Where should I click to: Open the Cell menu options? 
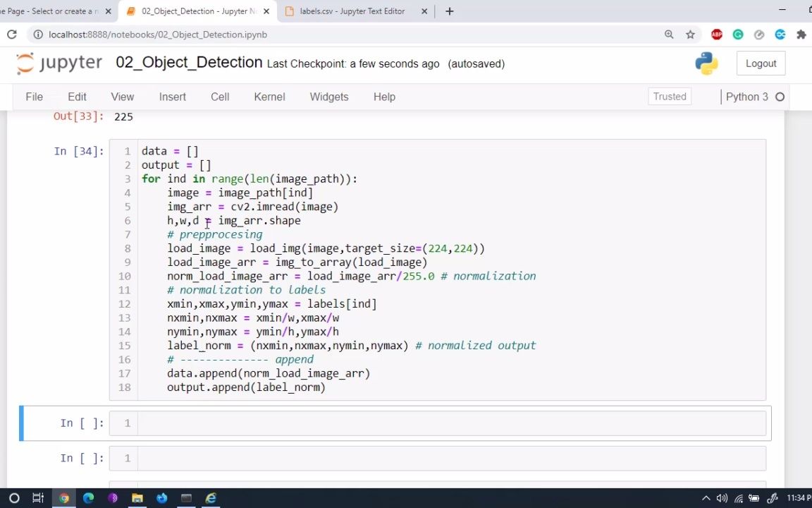point(219,97)
